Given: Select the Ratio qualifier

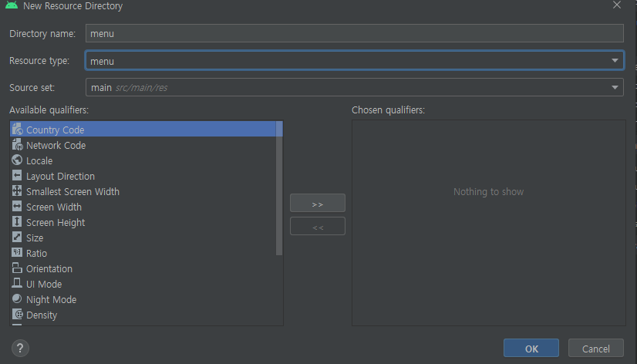Looking at the screenshot, I should click(x=143, y=253).
